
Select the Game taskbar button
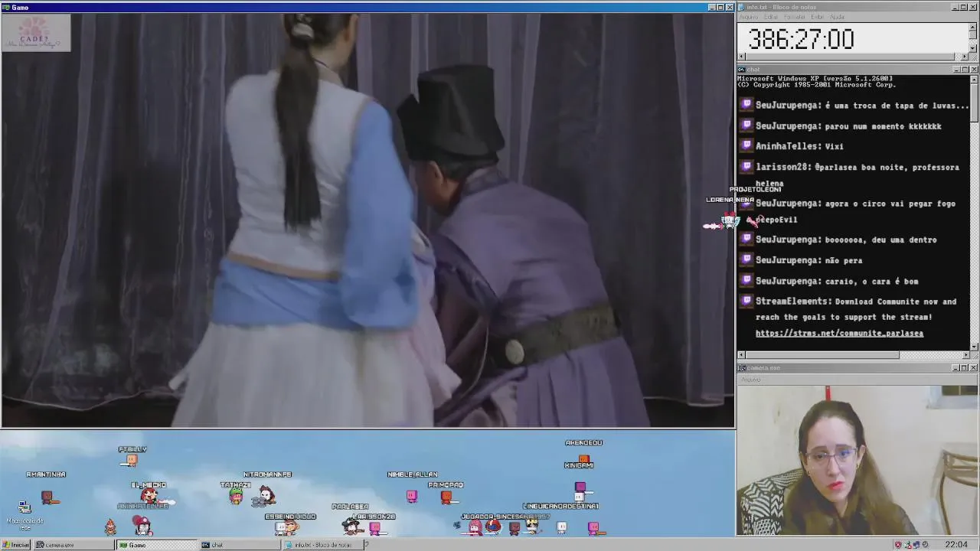pyautogui.click(x=156, y=545)
